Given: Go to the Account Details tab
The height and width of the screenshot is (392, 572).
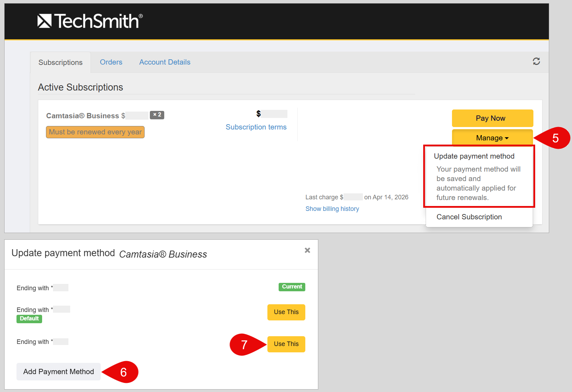Looking at the screenshot, I should 165,62.
